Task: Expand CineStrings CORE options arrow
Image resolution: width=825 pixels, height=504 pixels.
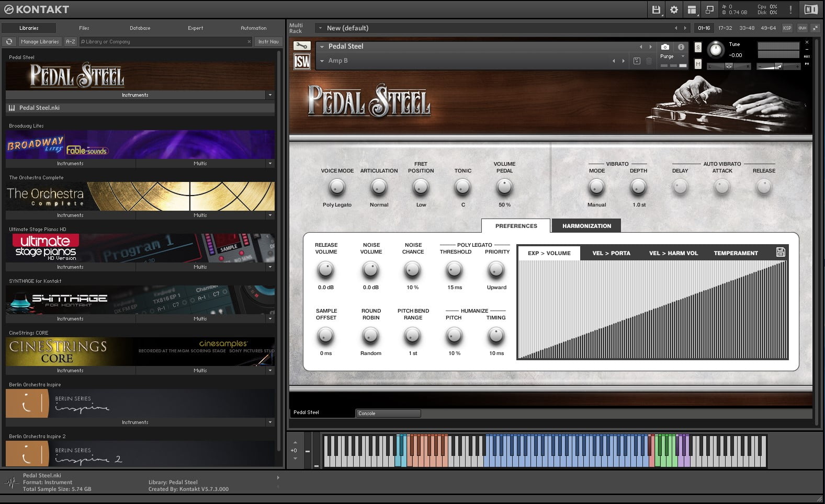Action: click(270, 371)
